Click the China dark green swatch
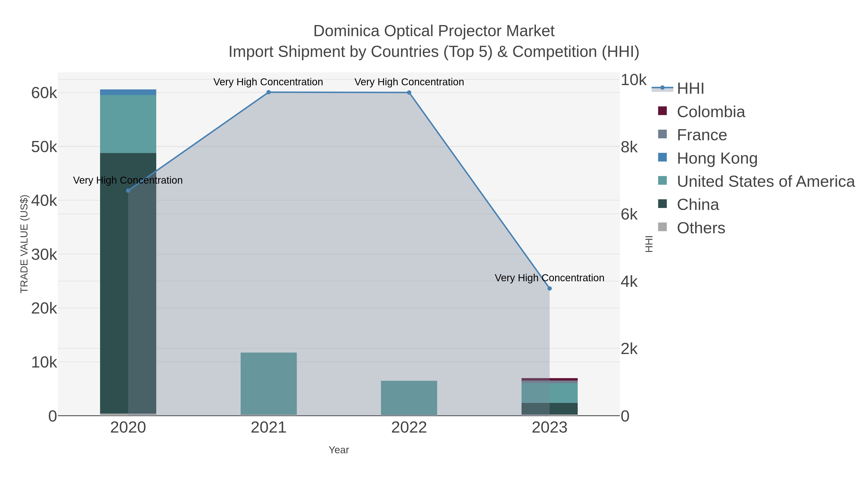 click(x=662, y=204)
